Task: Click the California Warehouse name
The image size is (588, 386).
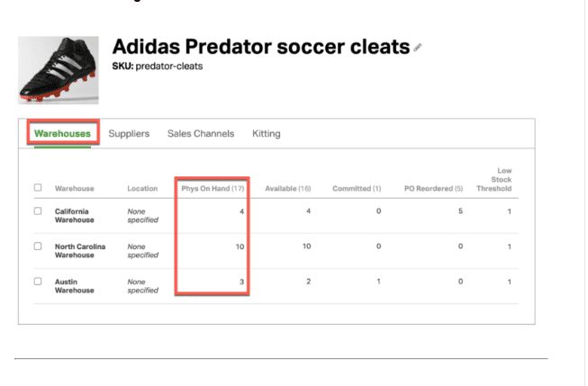Action: (x=74, y=215)
